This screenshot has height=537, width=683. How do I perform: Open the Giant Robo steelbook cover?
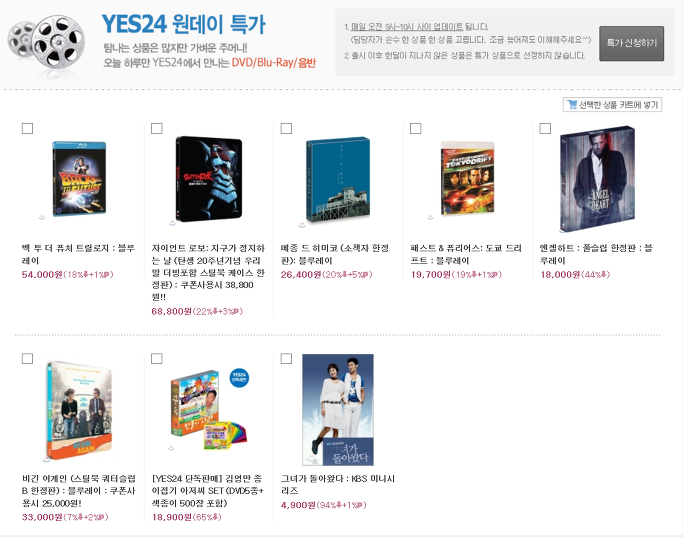point(209,179)
